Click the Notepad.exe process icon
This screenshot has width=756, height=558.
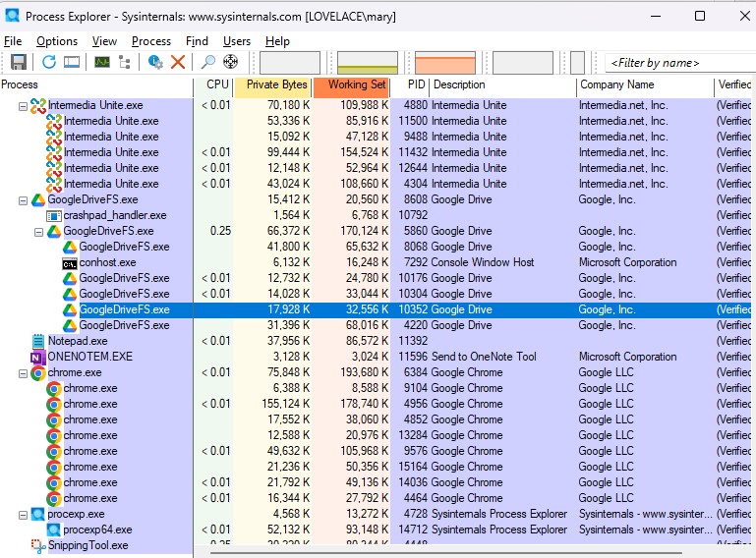(x=38, y=341)
